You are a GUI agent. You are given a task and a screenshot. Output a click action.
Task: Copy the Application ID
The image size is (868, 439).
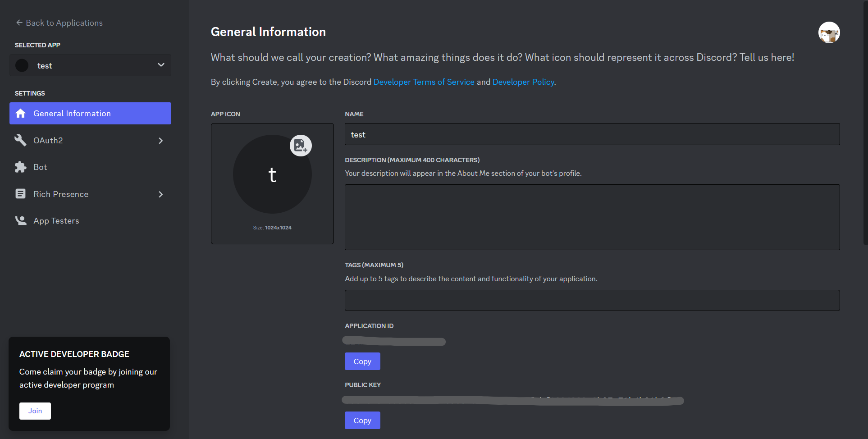click(x=362, y=361)
